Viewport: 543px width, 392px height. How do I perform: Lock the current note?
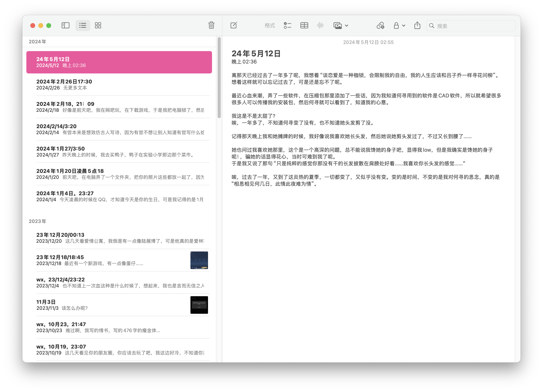396,25
